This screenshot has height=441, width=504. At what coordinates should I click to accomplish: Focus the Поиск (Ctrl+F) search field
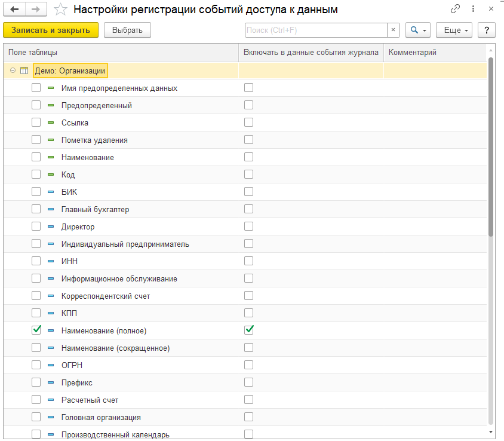[x=315, y=30]
